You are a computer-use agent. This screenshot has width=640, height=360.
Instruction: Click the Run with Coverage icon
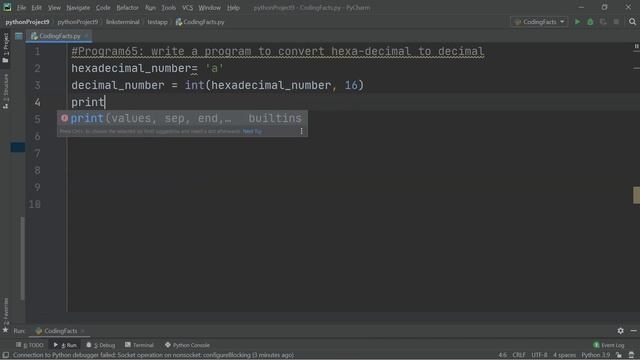point(603,22)
